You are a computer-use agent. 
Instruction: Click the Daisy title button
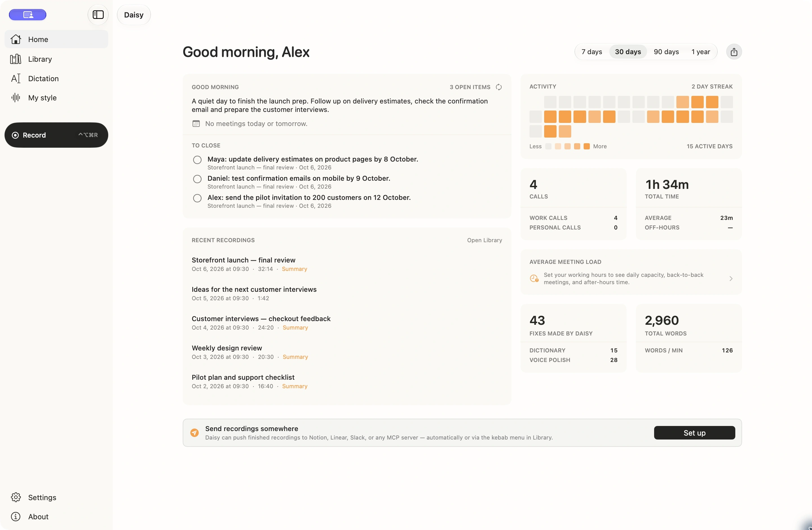[134, 15]
